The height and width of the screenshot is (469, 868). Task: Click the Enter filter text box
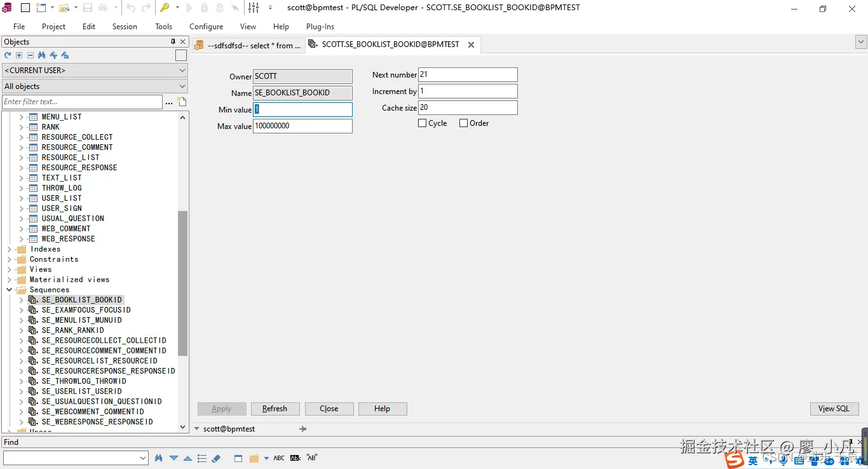click(x=83, y=102)
